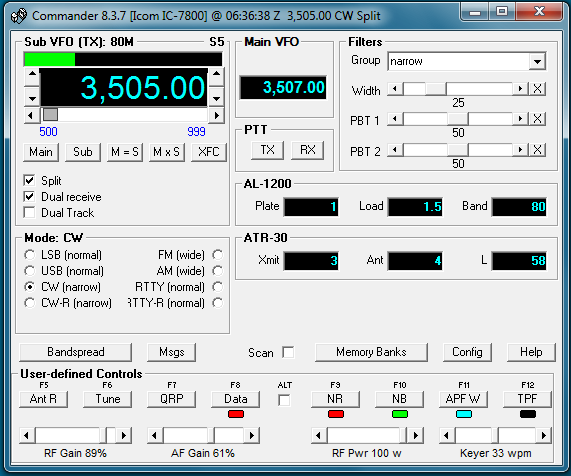The image size is (571, 476).
Task: Reset PBT 2 with its X button
Action: tap(537, 150)
